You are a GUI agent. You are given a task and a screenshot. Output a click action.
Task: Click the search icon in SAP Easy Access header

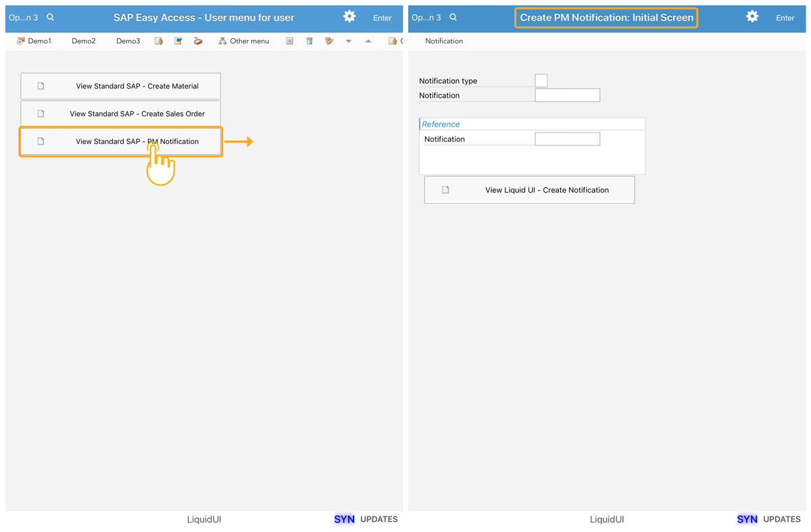pos(51,18)
